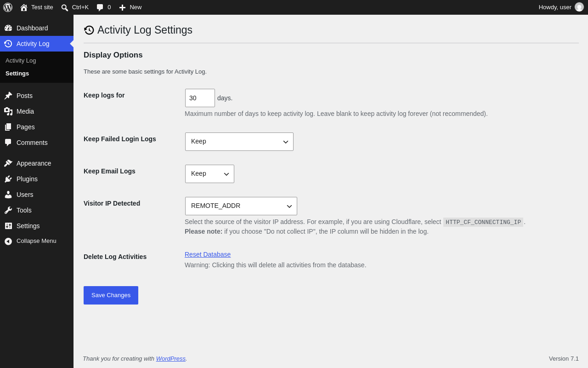Click the history icon beside page title
The image size is (588, 368).
pyautogui.click(x=89, y=30)
